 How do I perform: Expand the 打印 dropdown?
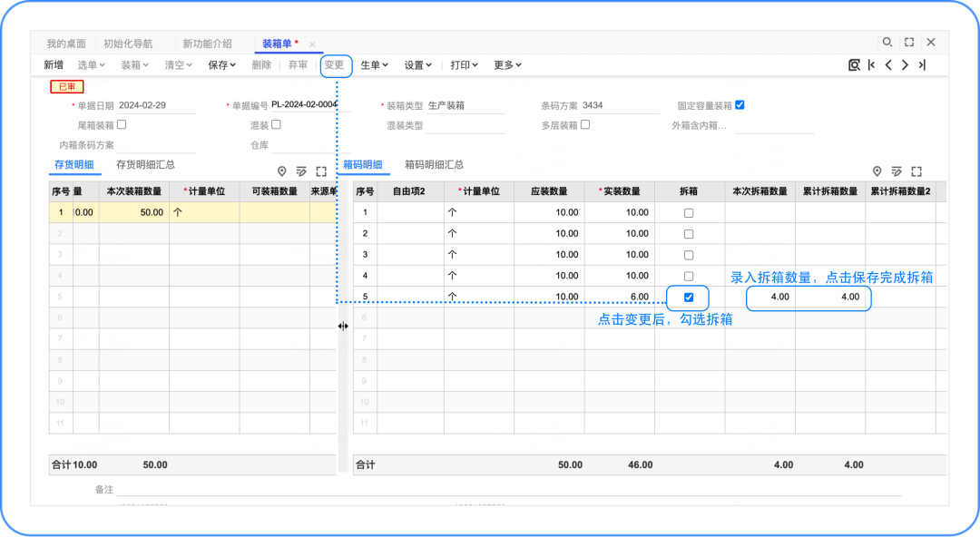[465, 65]
